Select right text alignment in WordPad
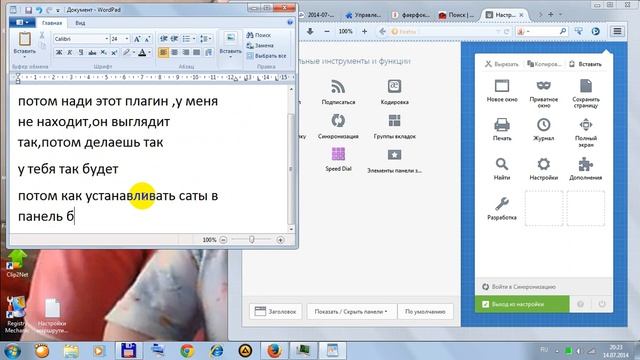The width and height of the screenshot is (640, 360). 186,52
